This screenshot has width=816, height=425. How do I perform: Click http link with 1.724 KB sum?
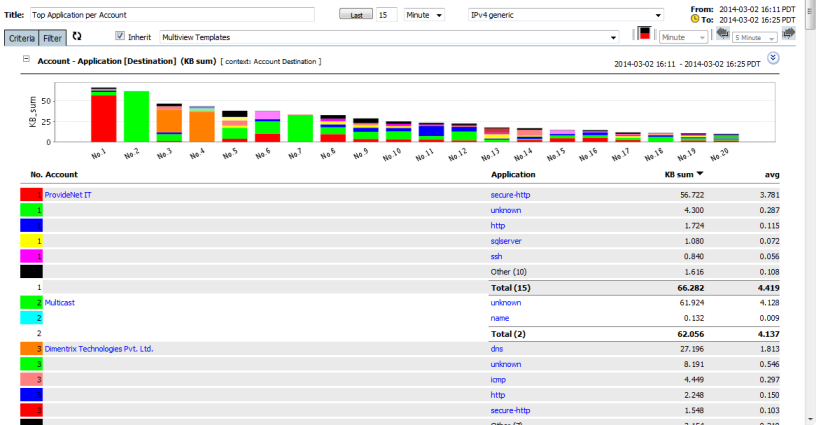click(498, 225)
